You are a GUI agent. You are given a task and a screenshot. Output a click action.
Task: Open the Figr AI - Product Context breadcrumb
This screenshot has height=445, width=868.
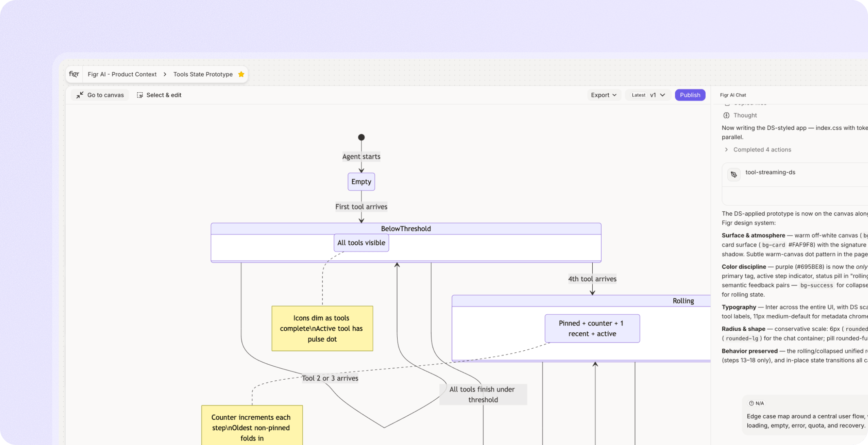point(122,74)
